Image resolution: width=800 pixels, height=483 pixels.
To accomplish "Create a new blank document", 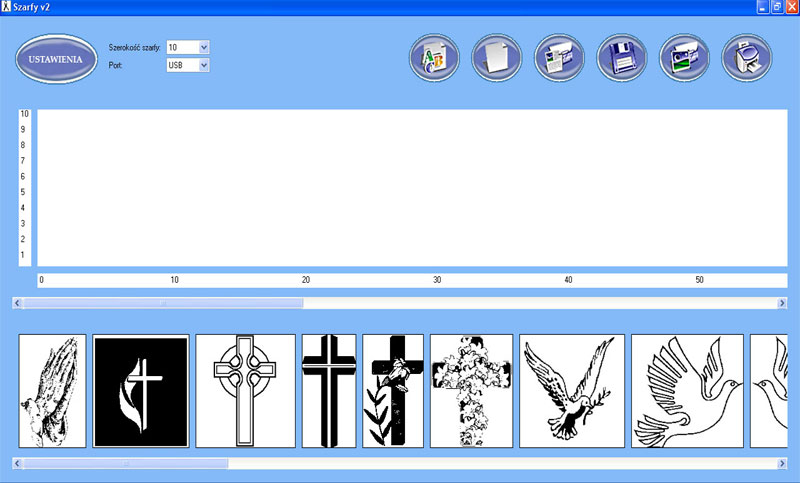I will (496, 58).
